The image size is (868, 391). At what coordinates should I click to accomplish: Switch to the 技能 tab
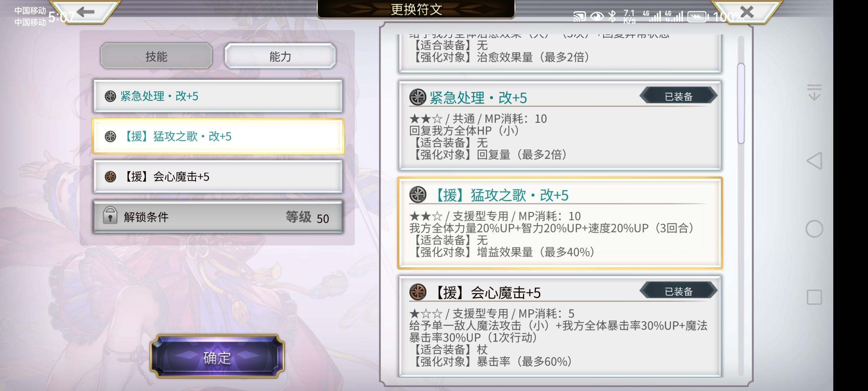pos(156,56)
